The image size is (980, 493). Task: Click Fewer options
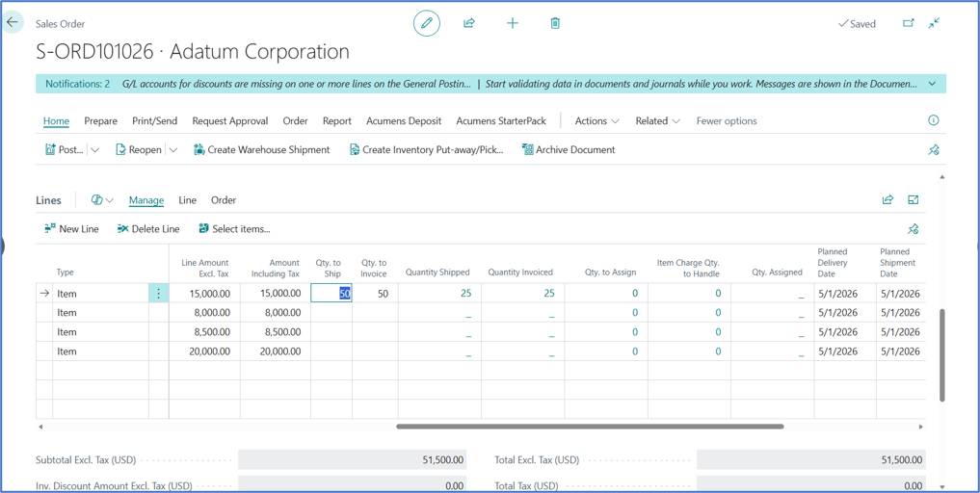[727, 121]
